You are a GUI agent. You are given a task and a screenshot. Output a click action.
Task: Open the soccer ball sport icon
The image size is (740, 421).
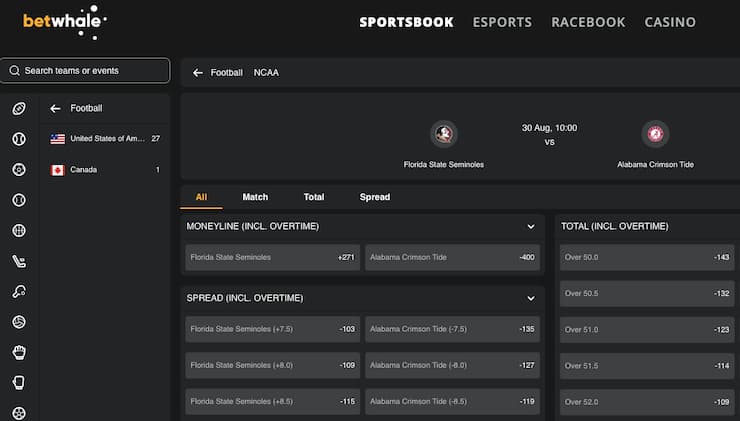point(19,169)
